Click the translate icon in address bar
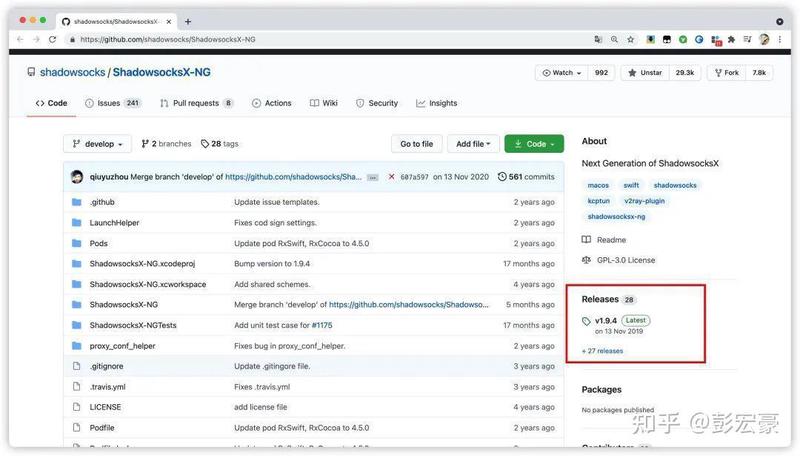 pyautogui.click(x=598, y=39)
